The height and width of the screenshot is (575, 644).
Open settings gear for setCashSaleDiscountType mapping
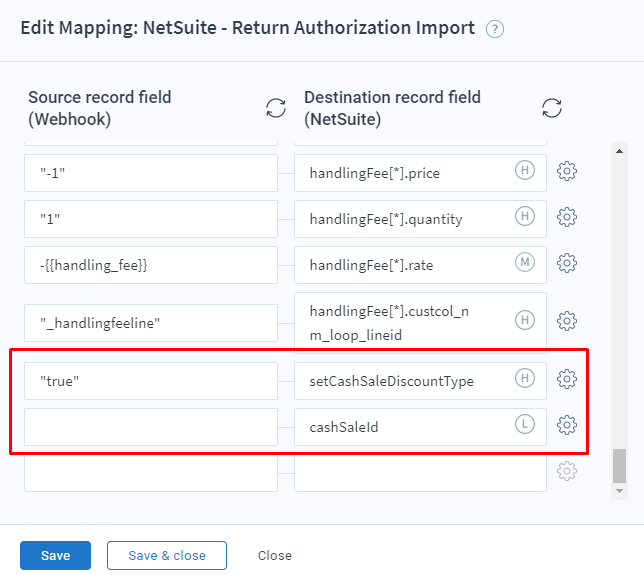(x=567, y=379)
